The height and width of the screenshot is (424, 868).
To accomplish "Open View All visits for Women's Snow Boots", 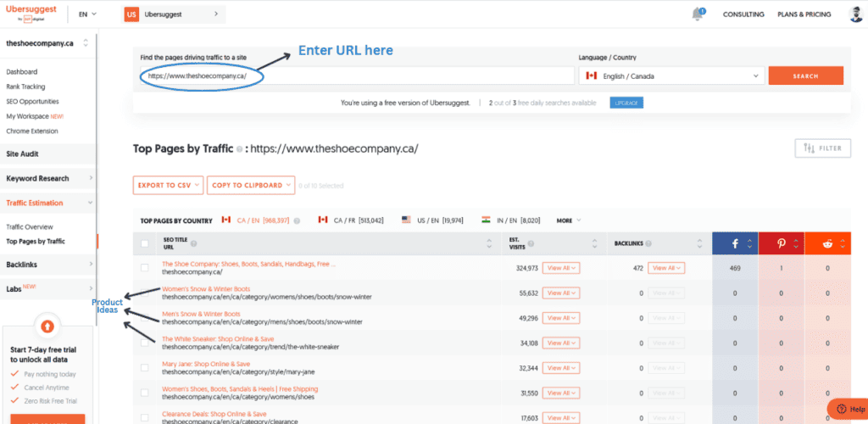I will (561, 293).
